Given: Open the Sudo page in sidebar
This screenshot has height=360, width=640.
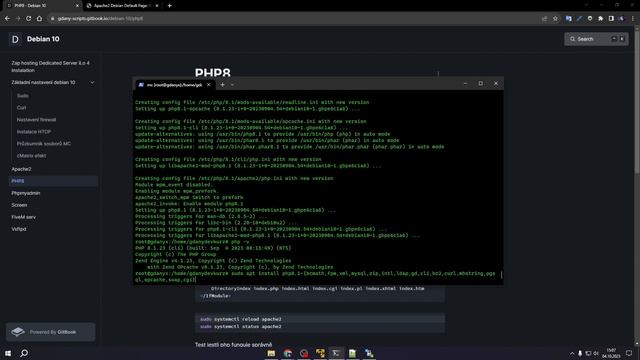Looking at the screenshot, I should coord(23,96).
